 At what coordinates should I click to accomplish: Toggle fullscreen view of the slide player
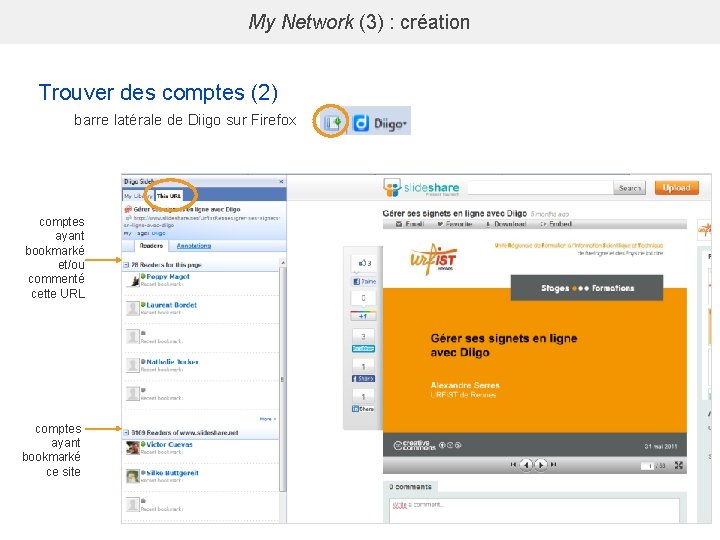click(679, 466)
